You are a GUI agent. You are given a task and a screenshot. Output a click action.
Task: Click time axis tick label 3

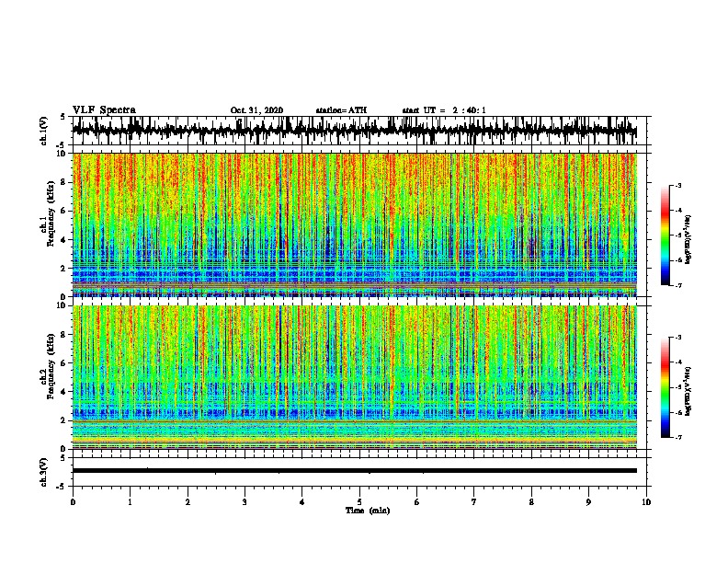[245, 502]
